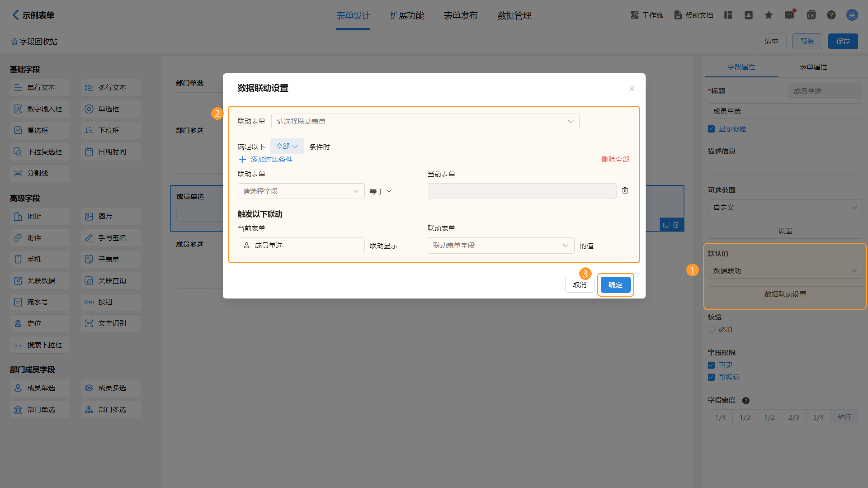Image resolution: width=868 pixels, height=488 pixels.
Task: Open the 全部 condition dropdown
Action: [287, 147]
